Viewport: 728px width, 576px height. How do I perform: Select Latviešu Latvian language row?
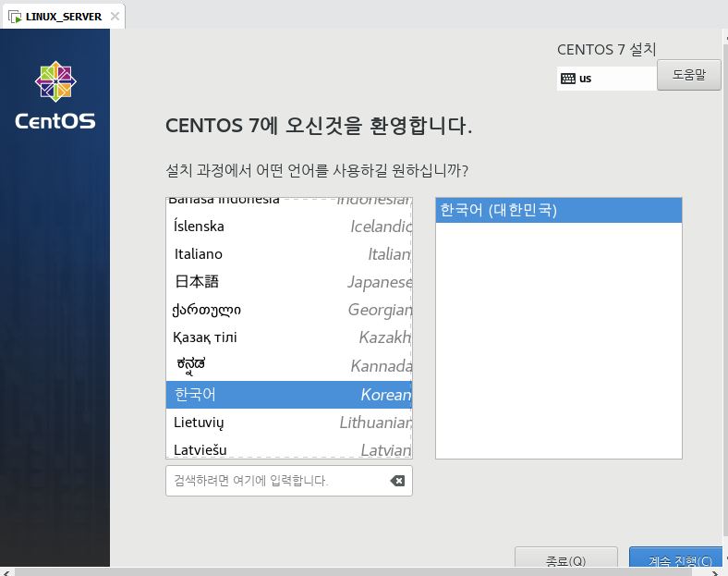click(x=289, y=448)
